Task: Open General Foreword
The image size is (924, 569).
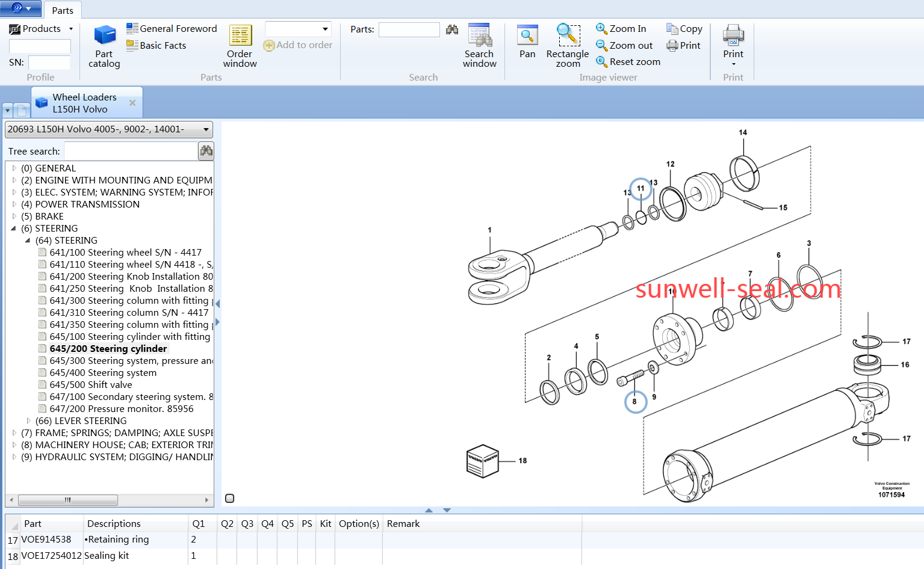Action: [172, 29]
